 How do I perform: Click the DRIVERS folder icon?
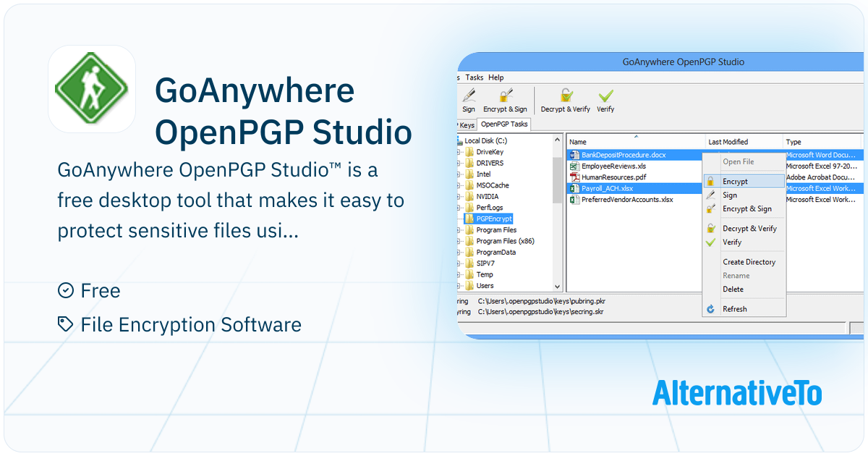pos(469,163)
